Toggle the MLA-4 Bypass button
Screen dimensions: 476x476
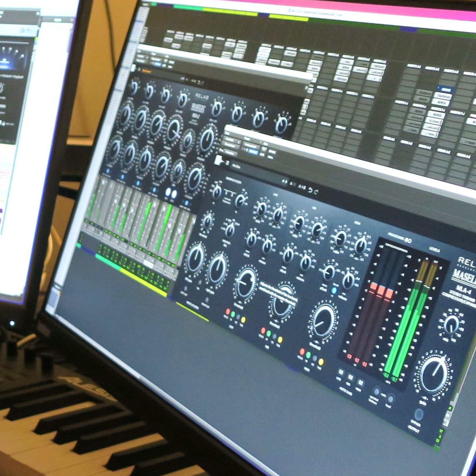[419, 415]
